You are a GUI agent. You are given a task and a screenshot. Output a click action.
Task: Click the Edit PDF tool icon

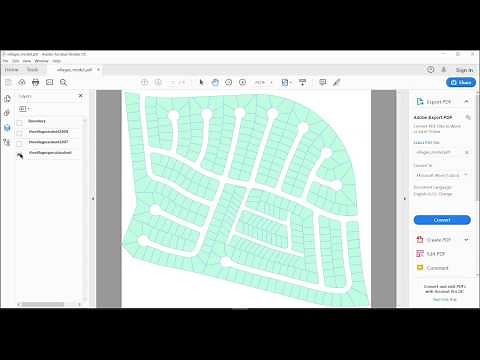tap(420, 254)
